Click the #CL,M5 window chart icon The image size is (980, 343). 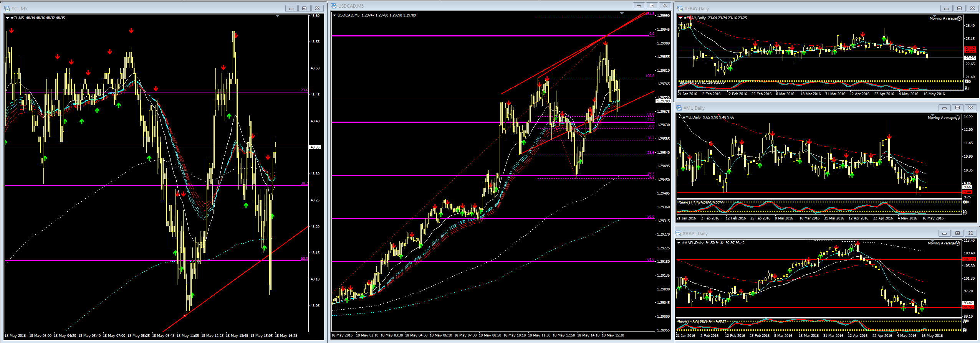click(7, 8)
